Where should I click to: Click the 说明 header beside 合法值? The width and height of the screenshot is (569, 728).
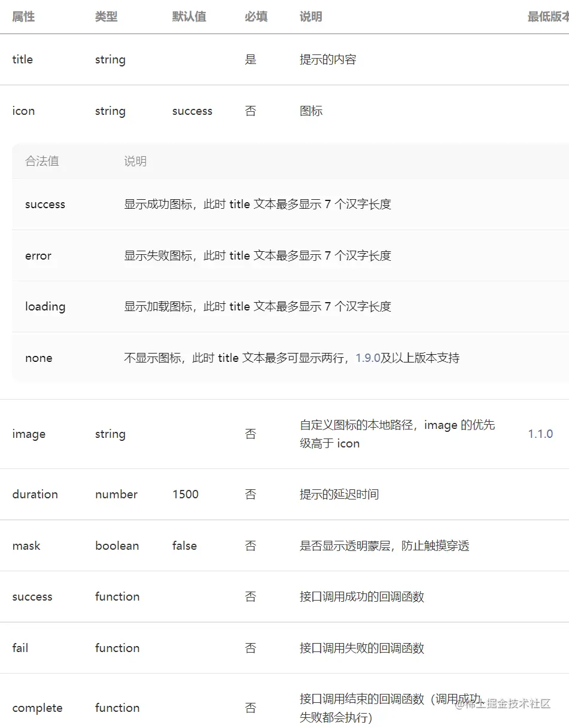[135, 161]
